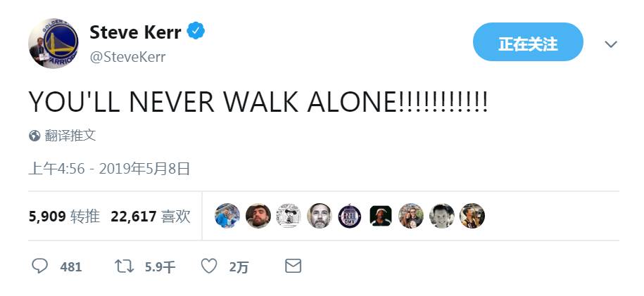Toggle the blue 正在关注 following button
This screenshot has height=296, width=644.
pos(528,44)
